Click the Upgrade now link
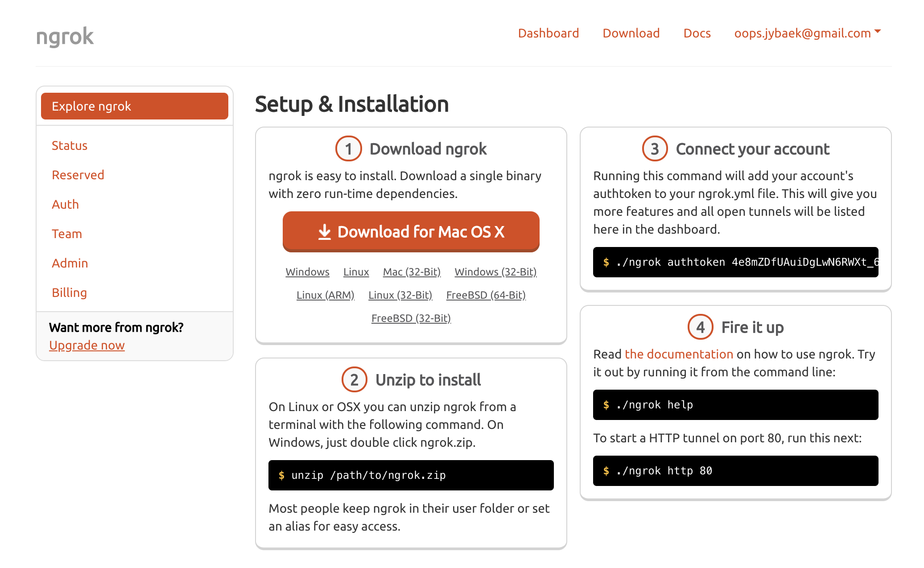The width and height of the screenshot is (924, 568). click(x=87, y=345)
